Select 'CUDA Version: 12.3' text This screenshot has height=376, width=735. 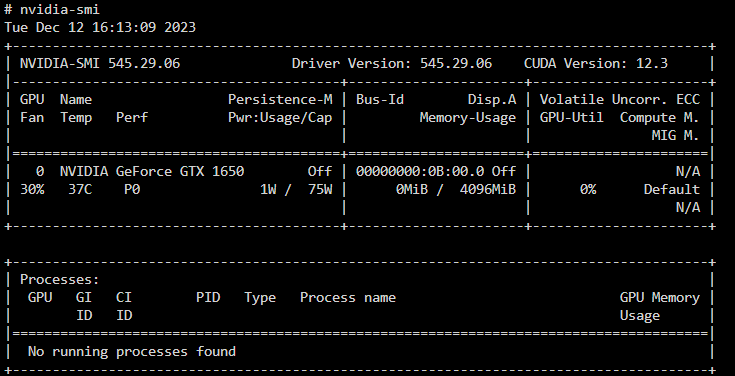click(596, 64)
